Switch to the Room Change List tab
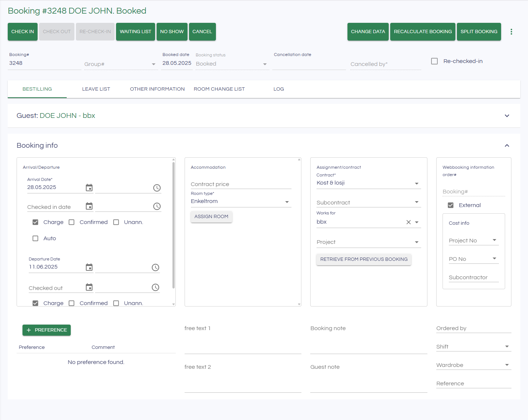This screenshot has width=528, height=420. 219,89
